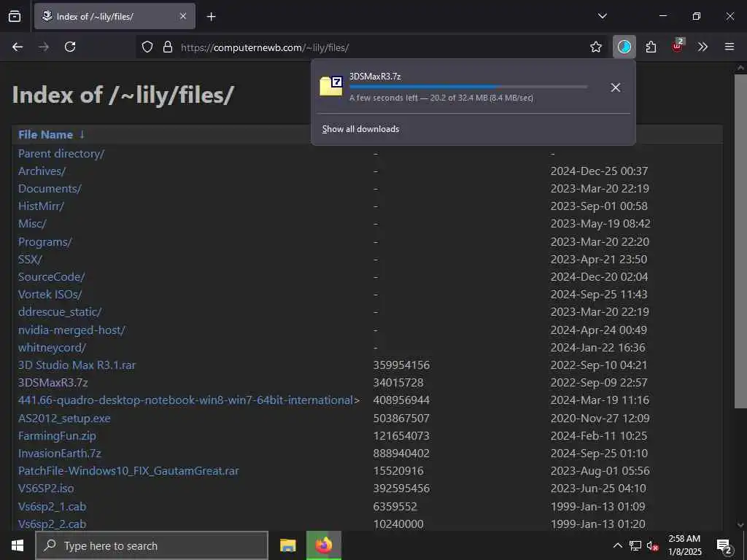Screen dimensions: 747x560
Task: Click the page vertical scrollbar thumb
Action: coord(740,241)
